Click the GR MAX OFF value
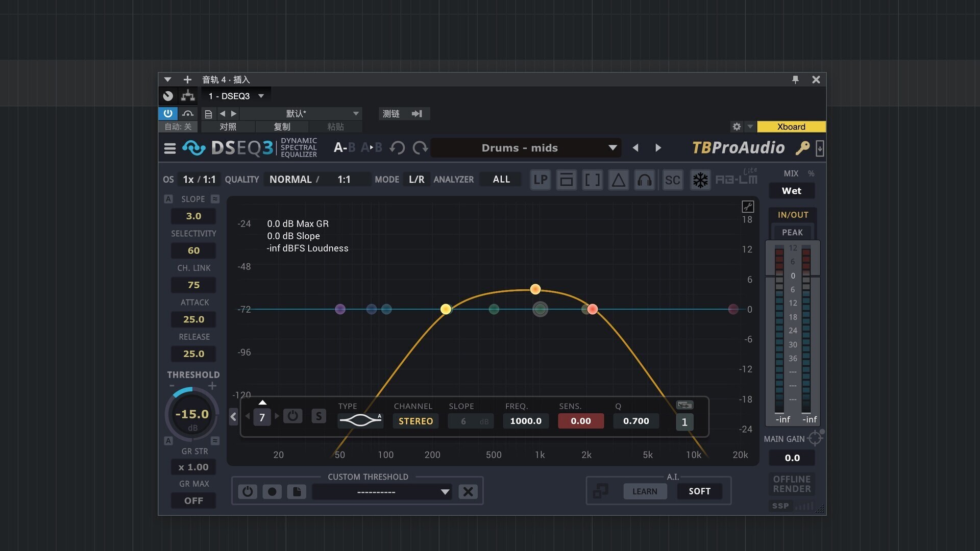Image resolution: width=980 pixels, height=551 pixels. tap(193, 500)
